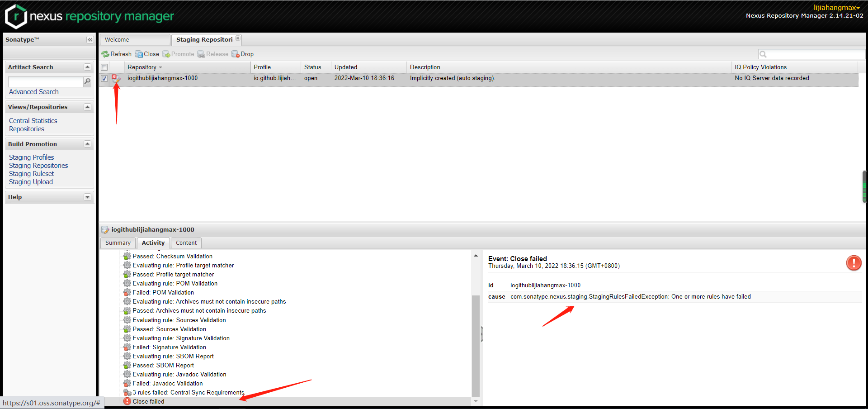Open the Staging Repositories sidebar link
The image size is (868, 409).
38,166
